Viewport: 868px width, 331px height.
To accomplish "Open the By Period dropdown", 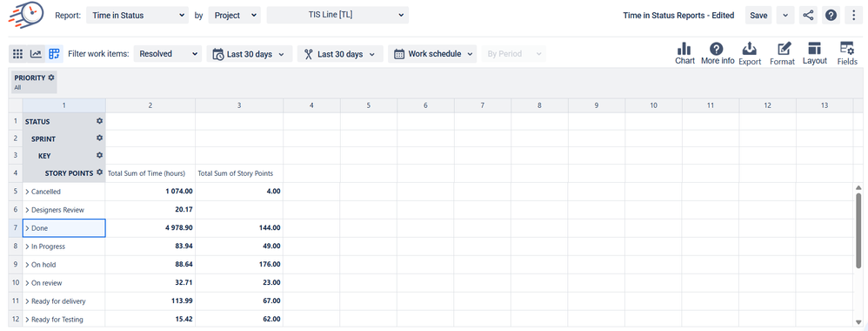I will coord(514,54).
